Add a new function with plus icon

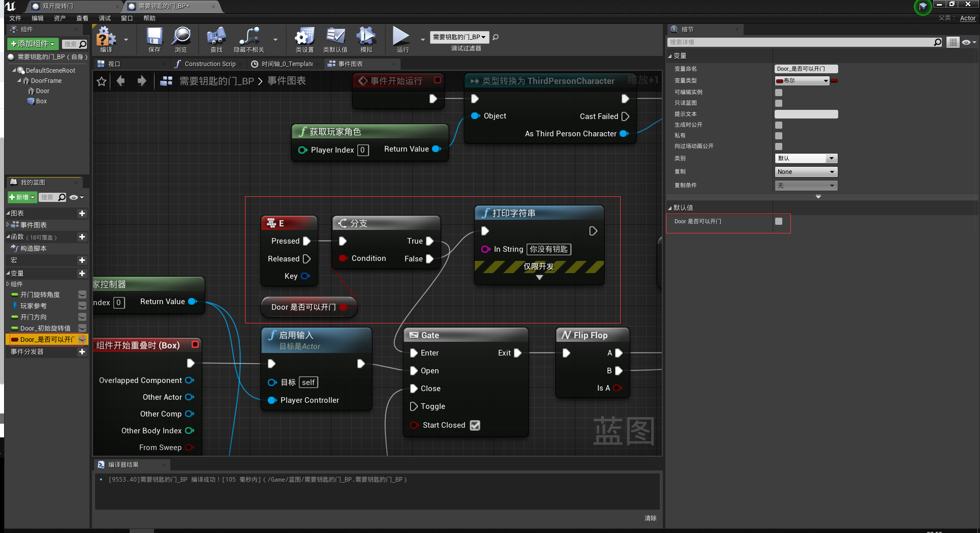(82, 237)
